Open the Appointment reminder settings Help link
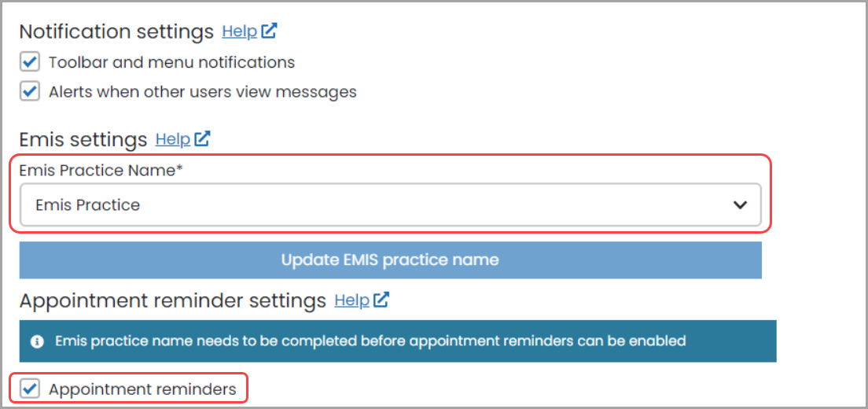Viewport: 868px width, 409px height. tap(351, 300)
